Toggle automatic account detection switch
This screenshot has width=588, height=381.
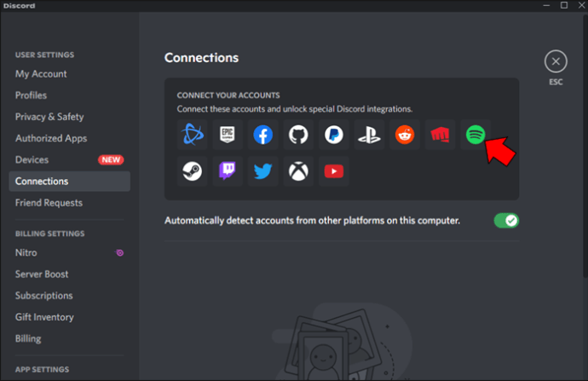506,221
